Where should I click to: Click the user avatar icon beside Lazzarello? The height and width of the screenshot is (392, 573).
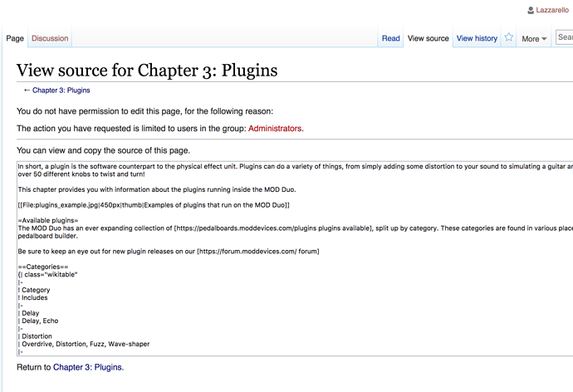point(531,11)
